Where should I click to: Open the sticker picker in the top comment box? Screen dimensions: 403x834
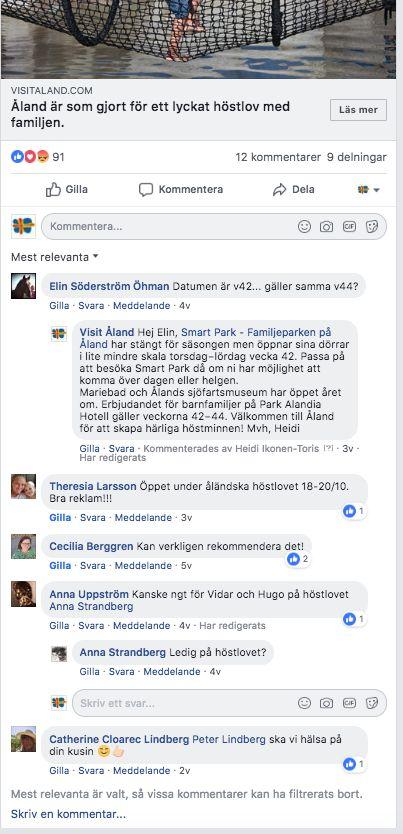pos(372,227)
